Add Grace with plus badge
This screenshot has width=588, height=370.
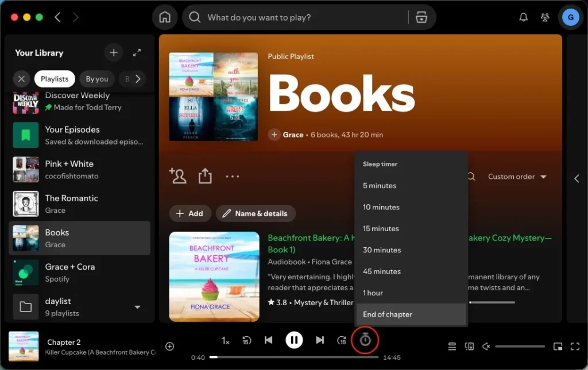tap(274, 134)
